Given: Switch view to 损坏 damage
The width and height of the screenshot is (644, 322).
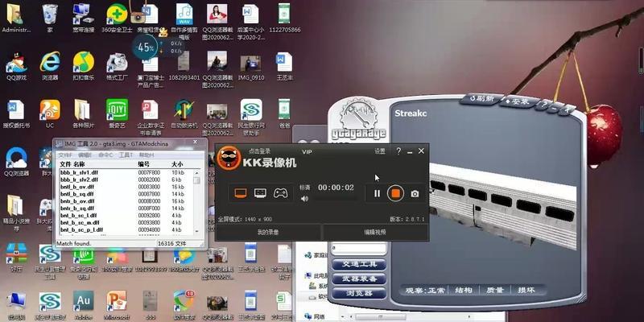Looking at the screenshot, I should point(526,290).
